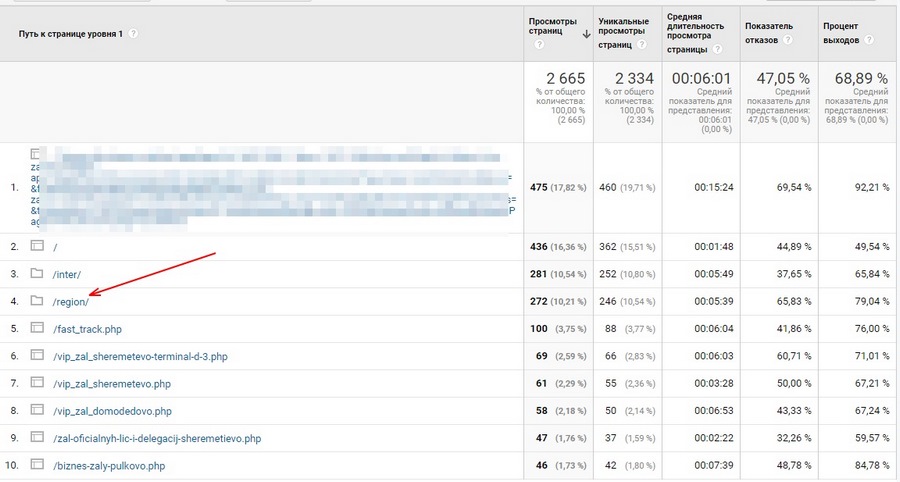
Task: Open the /region/ folder link
Action: pyautogui.click(x=71, y=302)
